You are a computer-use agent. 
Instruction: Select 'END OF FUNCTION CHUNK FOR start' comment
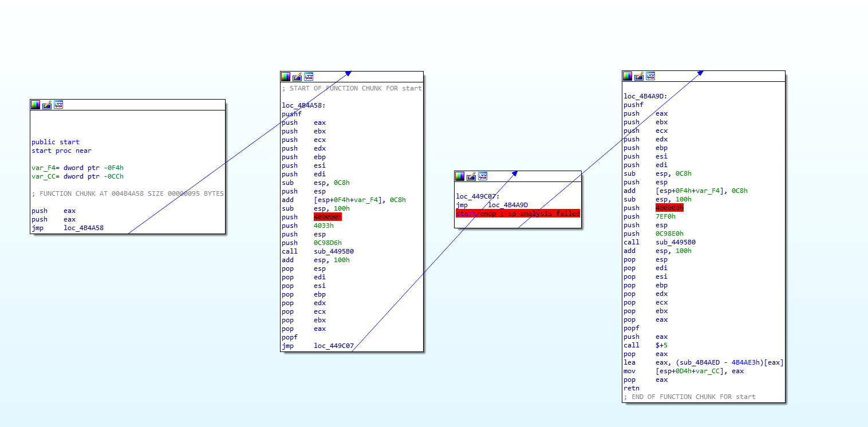click(x=689, y=397)
